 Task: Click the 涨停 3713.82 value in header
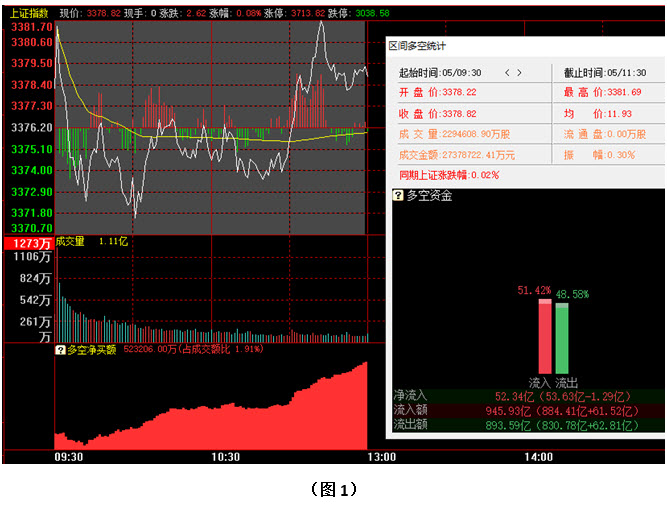[x=308, y=13]
